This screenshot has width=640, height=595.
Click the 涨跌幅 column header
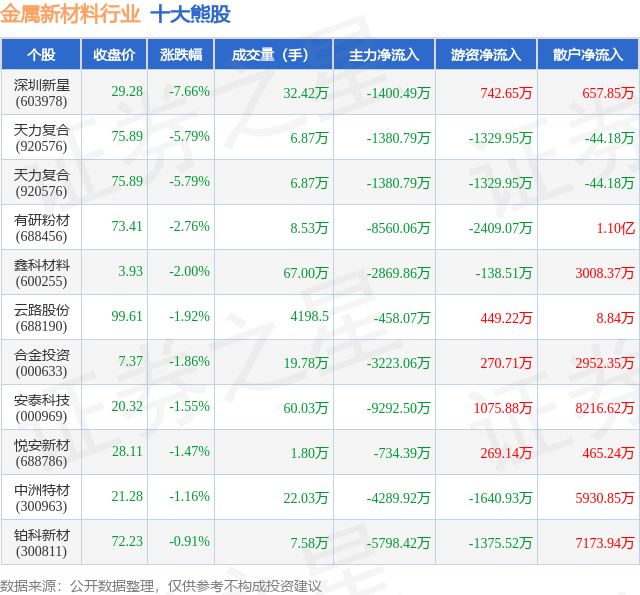(181, 54)
